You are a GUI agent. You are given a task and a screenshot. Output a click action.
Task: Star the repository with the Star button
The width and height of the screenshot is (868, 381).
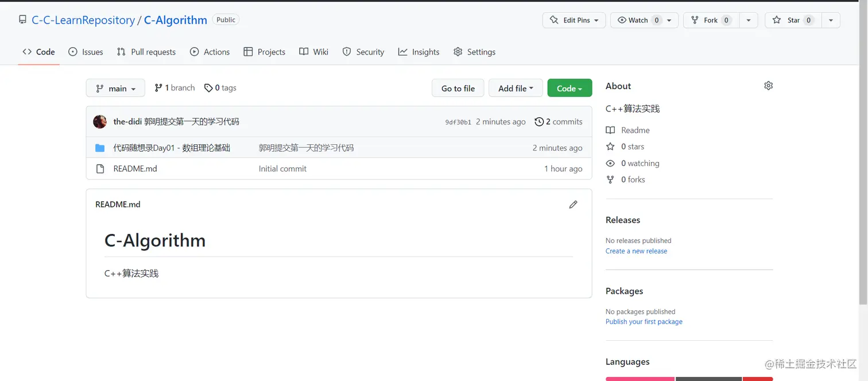[793, 20]
